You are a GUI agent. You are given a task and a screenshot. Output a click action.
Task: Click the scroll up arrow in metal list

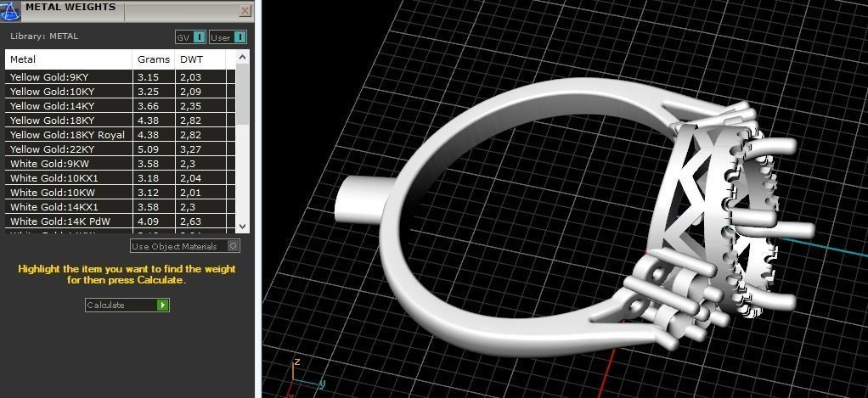point(242,57)
